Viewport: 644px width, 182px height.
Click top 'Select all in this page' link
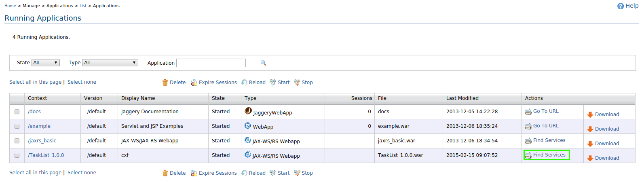pos(35,82)
